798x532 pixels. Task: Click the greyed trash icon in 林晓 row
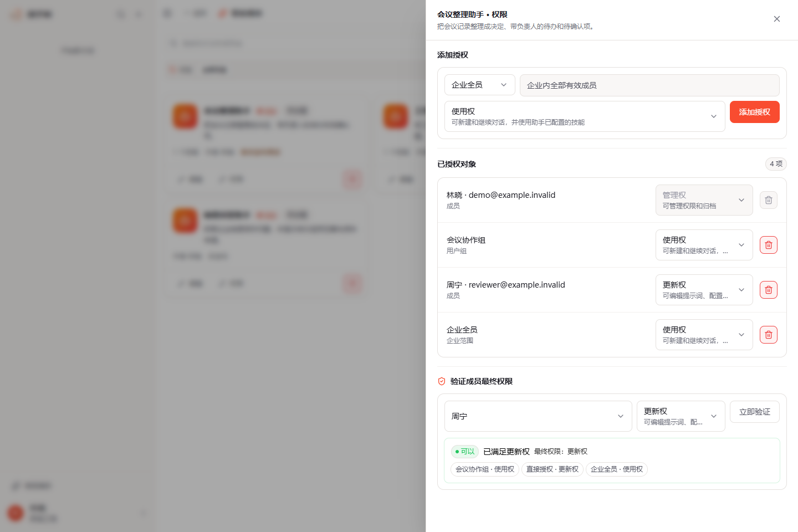769,200
